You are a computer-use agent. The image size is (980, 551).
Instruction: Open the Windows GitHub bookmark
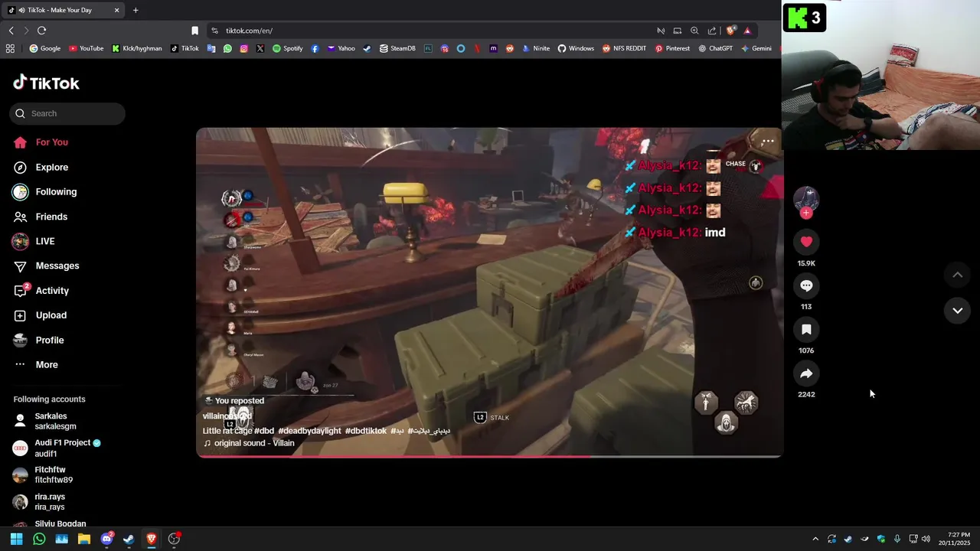[576, 48]
